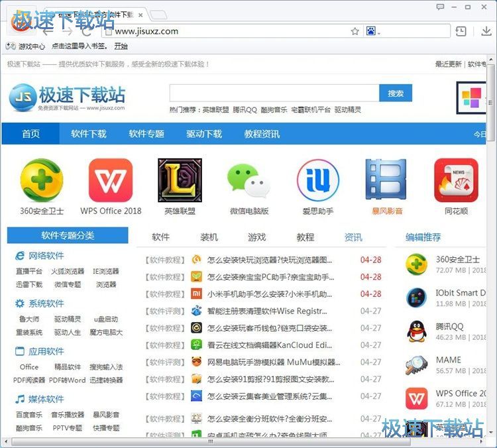The height and width of the screenshot is (448, 497).
Task: Click the colorful squares banner thumbnail
Action: (471, 97)
